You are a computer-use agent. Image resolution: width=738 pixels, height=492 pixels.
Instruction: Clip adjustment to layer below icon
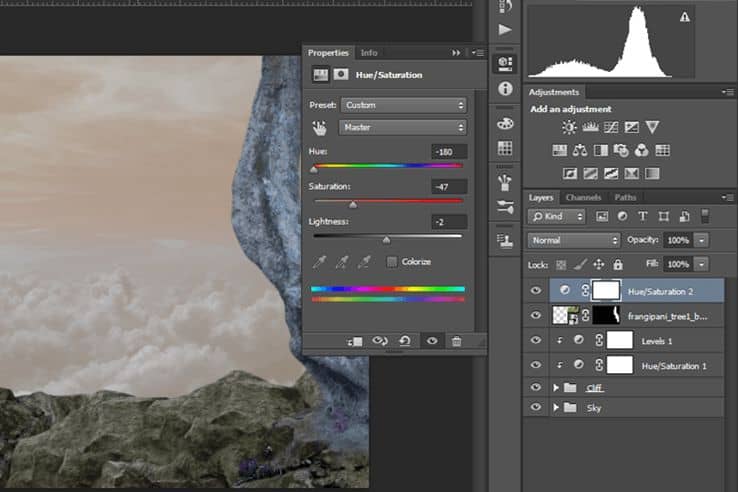pos(355,341)
